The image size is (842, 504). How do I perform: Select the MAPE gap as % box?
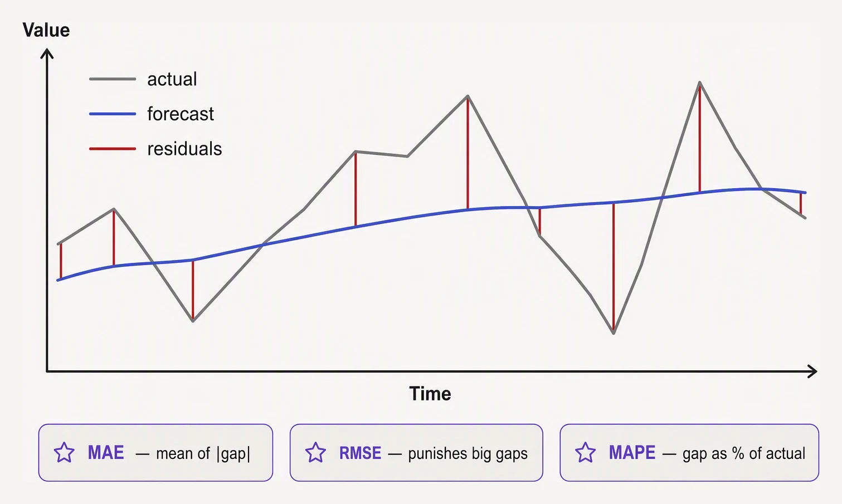pyautogui.click(x=689, y=452)
